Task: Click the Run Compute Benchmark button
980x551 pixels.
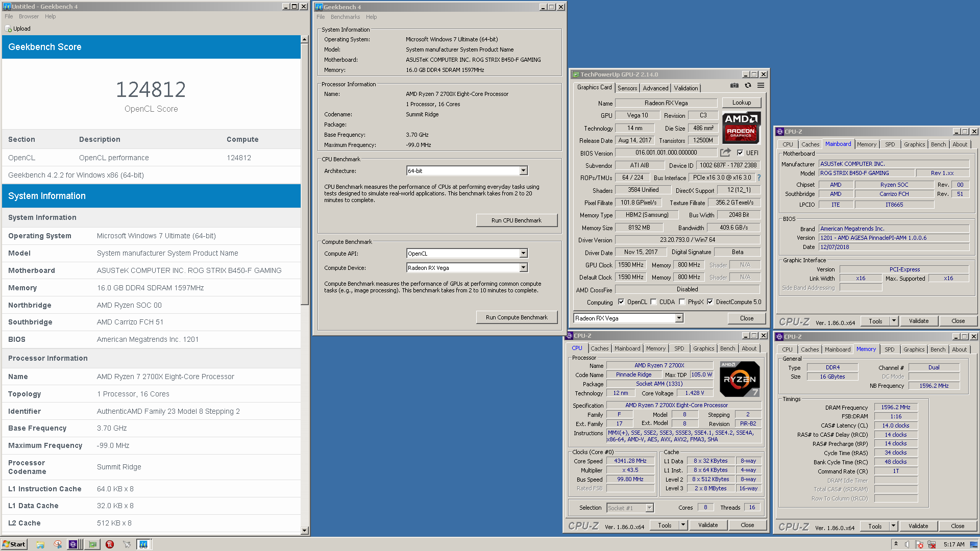Action: tap(517, 317)
